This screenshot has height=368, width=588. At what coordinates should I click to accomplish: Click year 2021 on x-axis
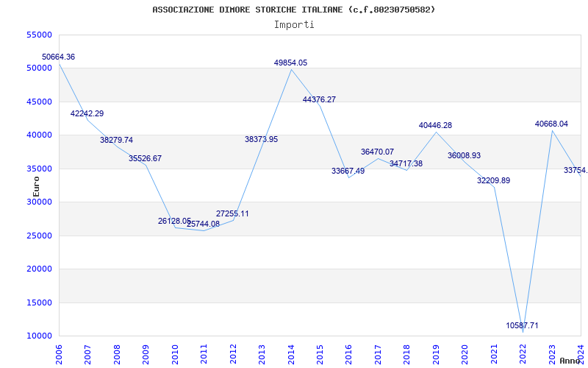(495, 355)
